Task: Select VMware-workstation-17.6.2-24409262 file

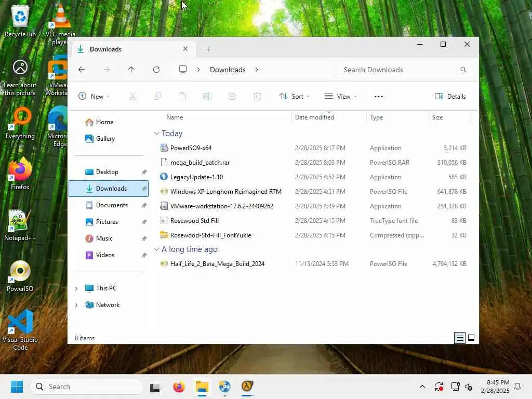Action: pos(313,206)
